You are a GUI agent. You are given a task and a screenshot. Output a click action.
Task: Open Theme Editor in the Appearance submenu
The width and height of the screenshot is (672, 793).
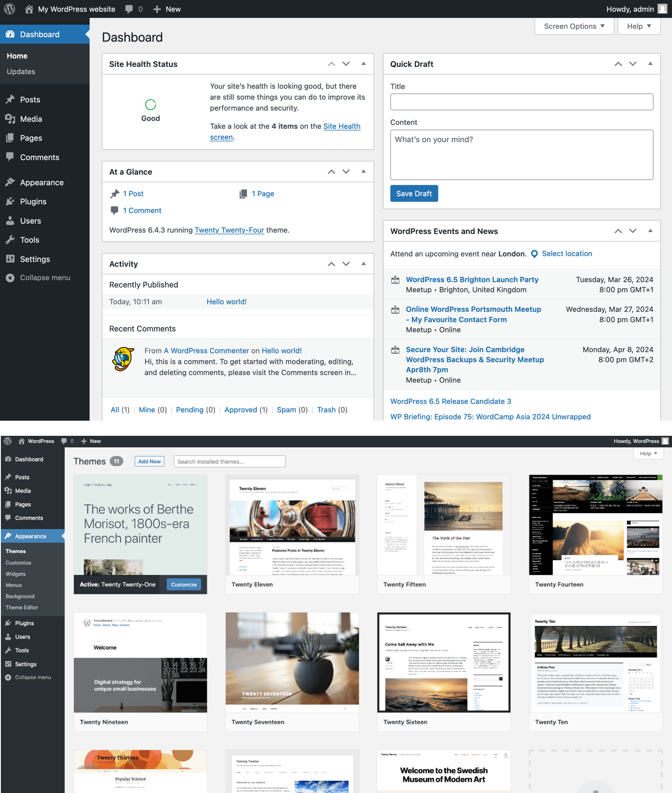tap(22, 607)
